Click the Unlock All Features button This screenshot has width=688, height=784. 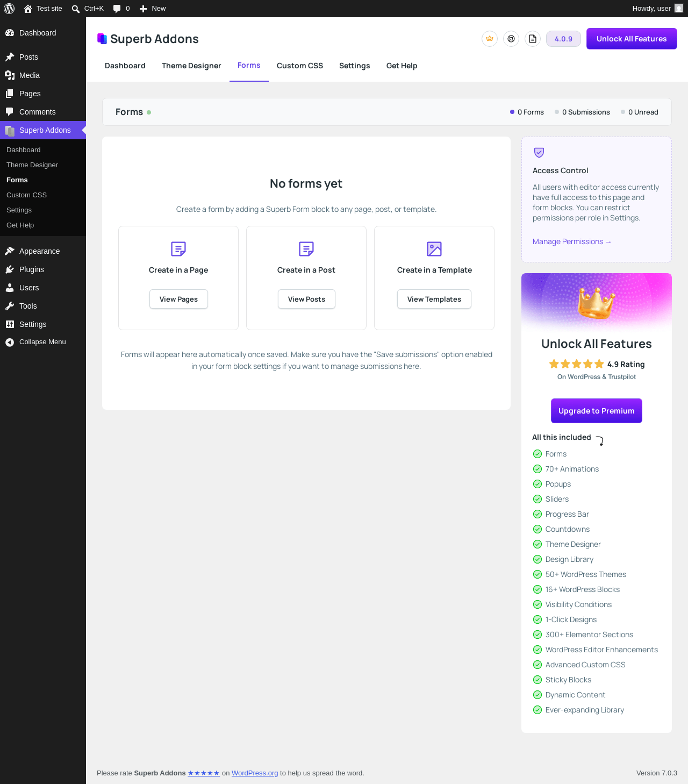click(x=632, y=39)
